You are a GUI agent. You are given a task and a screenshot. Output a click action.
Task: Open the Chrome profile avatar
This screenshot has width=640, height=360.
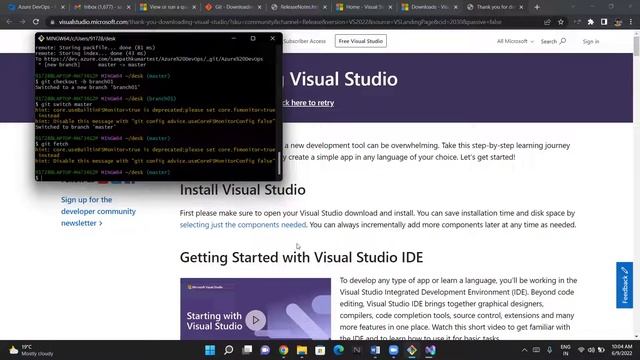(618, 22)
